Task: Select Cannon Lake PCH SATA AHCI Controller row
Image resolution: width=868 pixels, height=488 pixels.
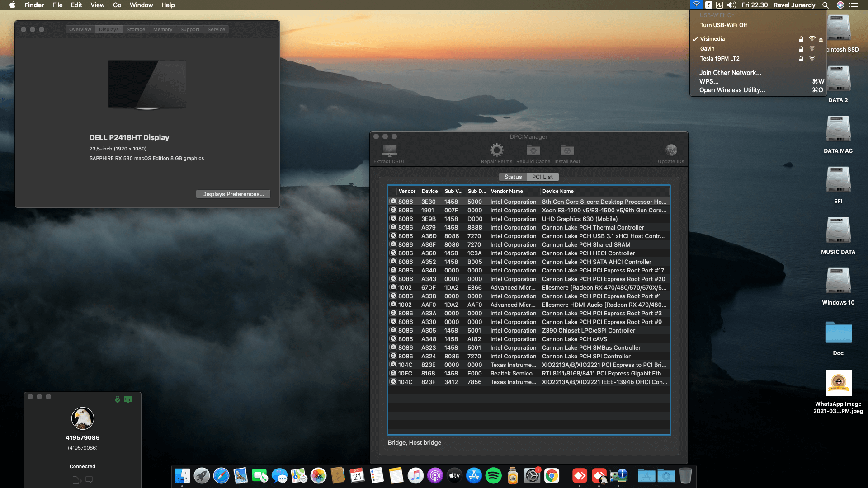Action: pos(528,262)
